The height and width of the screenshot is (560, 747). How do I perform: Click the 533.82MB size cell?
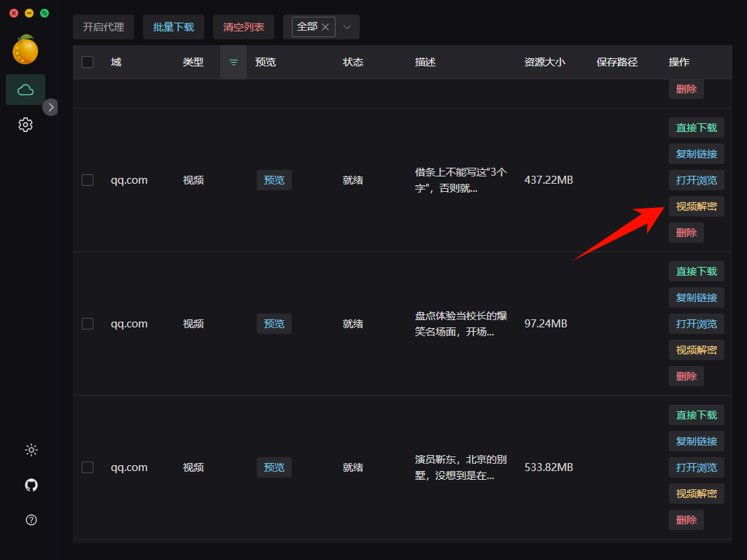549,467
